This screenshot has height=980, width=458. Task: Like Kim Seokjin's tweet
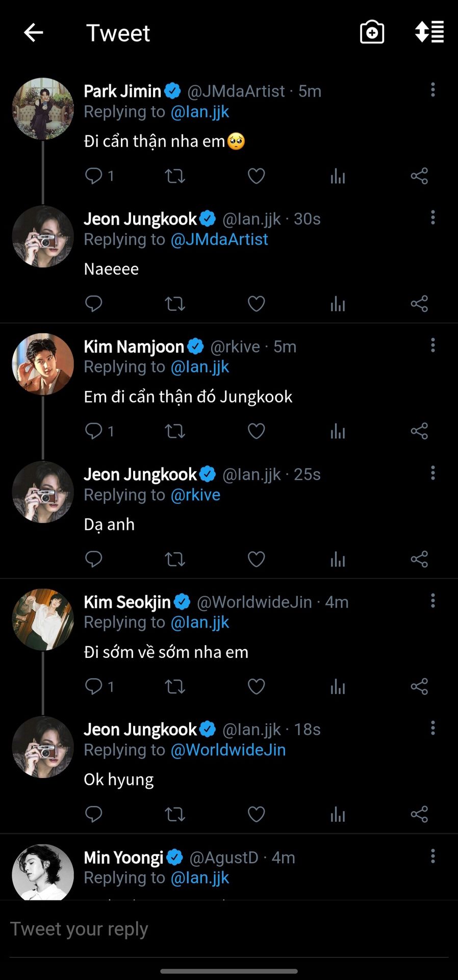tap(256, 687)
